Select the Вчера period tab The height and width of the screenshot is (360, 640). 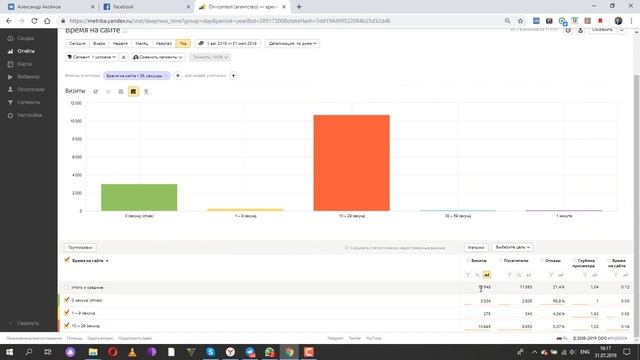tap(99, 43)
